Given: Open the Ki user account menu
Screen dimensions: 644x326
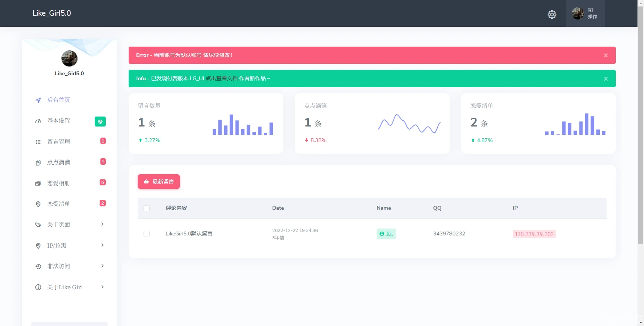Looking at the screenshot, I should [585, 13].
